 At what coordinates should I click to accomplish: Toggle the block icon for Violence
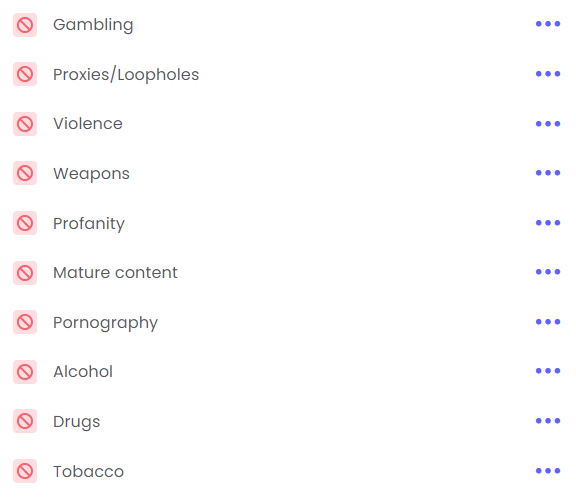point(25,124)
